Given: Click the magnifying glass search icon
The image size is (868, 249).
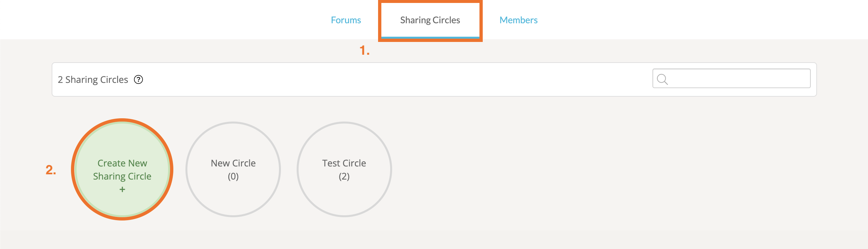Looking at the screenshot, I should click(x=662, y=79).
